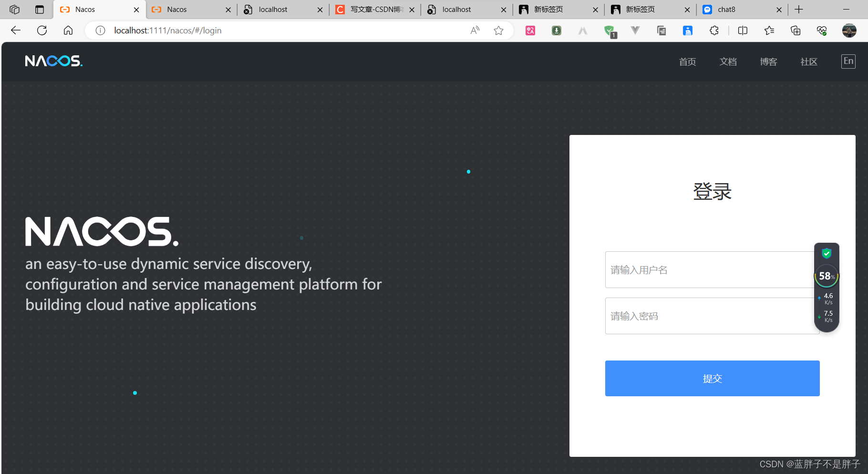The image size is (868, 474).
Task: Open 首页 home link
Action: (688, 62)
